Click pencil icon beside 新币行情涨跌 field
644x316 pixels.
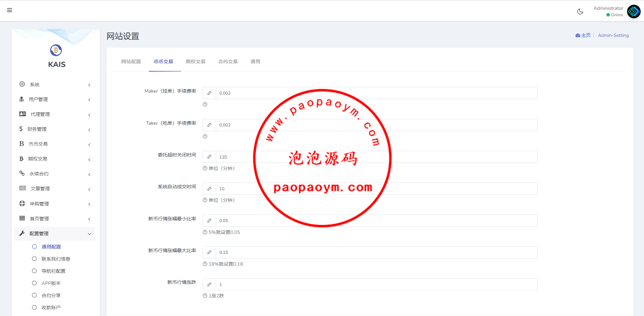209,284
